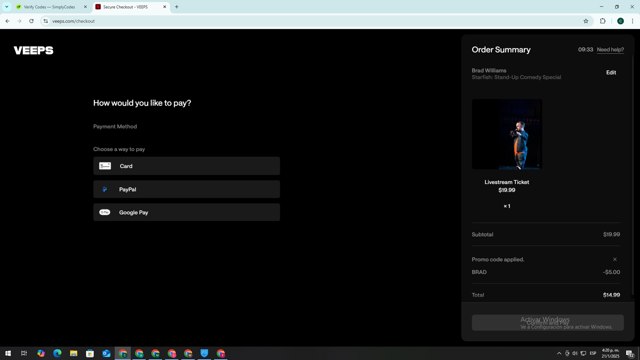Click the -$5.00 discount value
The width and height of the screenshot is (640, 360).
point(611,272)
